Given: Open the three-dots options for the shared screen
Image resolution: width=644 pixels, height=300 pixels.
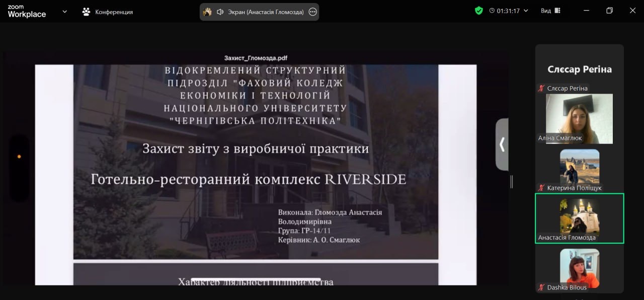Looking at the screenshot, I should [312, 12].
